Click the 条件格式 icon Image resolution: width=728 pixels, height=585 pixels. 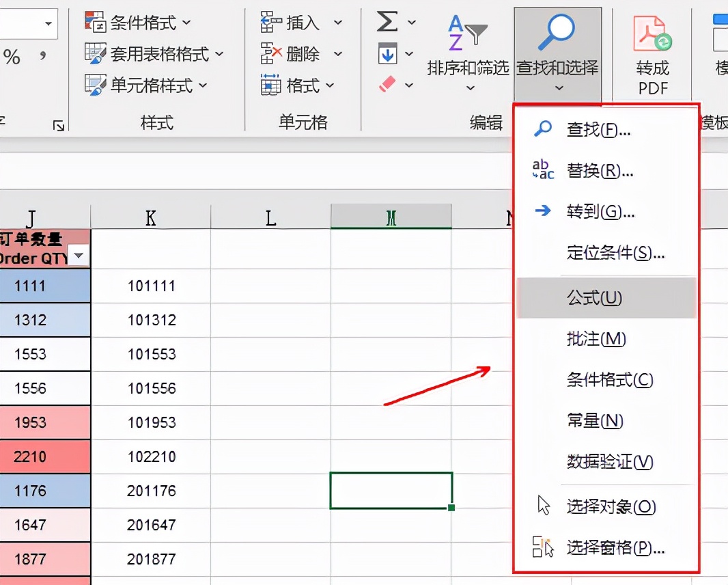tap(95, 22)
